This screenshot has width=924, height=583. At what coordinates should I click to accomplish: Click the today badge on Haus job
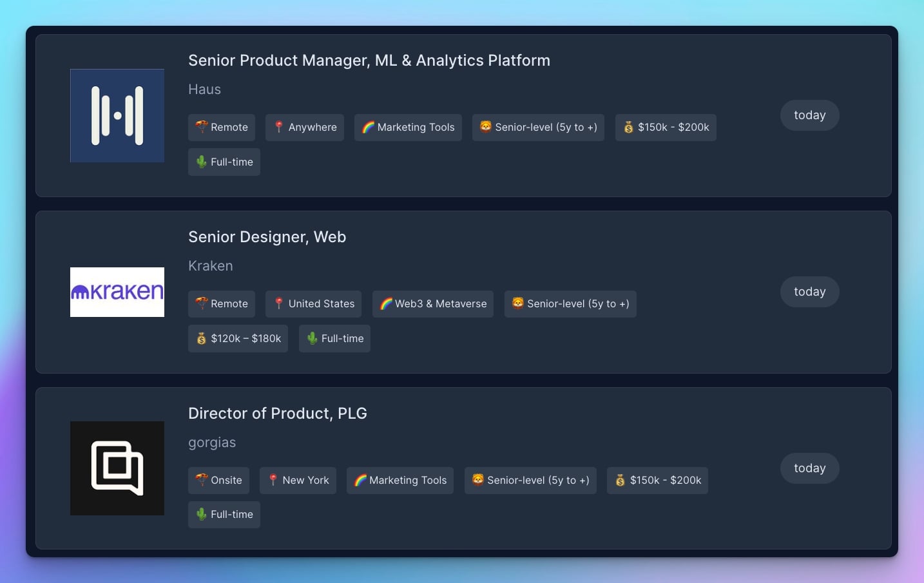[x=809, y=115]
